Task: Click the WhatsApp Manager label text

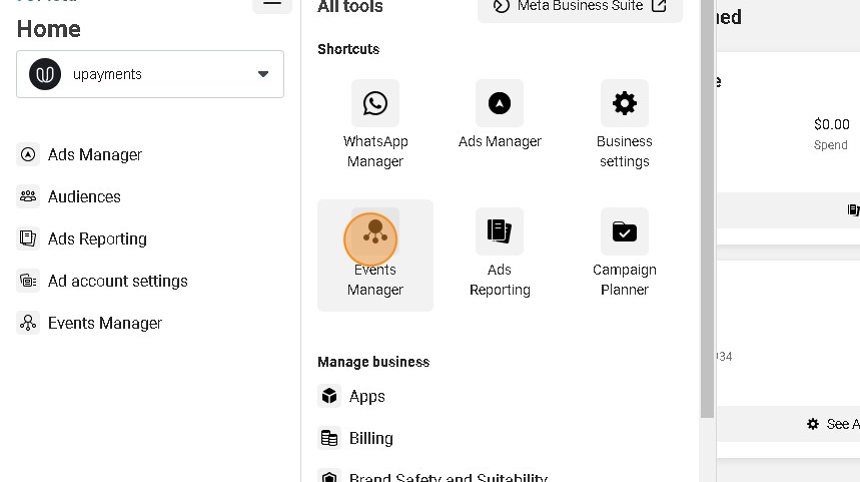Action: (x=375, y=151)
